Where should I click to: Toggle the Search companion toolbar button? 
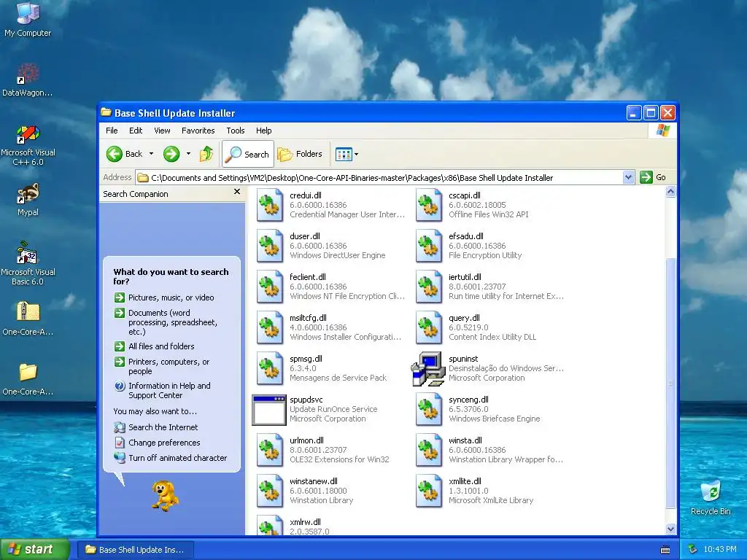pos(248,154)
